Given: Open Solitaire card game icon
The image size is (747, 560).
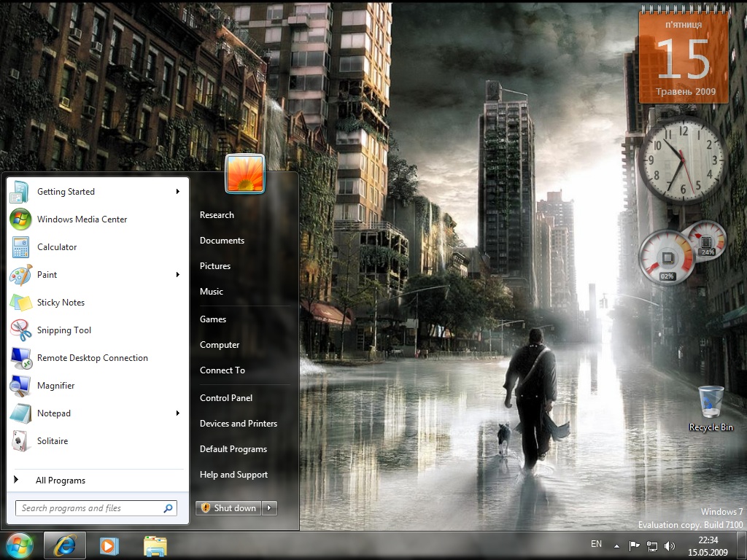Looking at the screenshot, I should (20, 441).
